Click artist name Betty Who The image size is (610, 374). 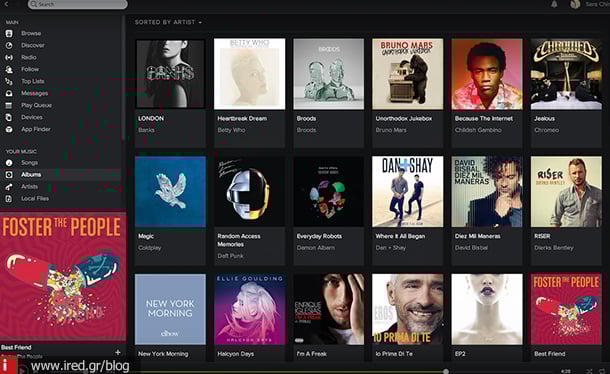click(x=231, y=130)
